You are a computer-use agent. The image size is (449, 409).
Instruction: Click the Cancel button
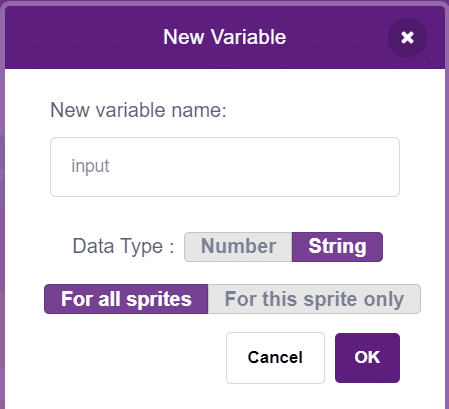point(275,358)
